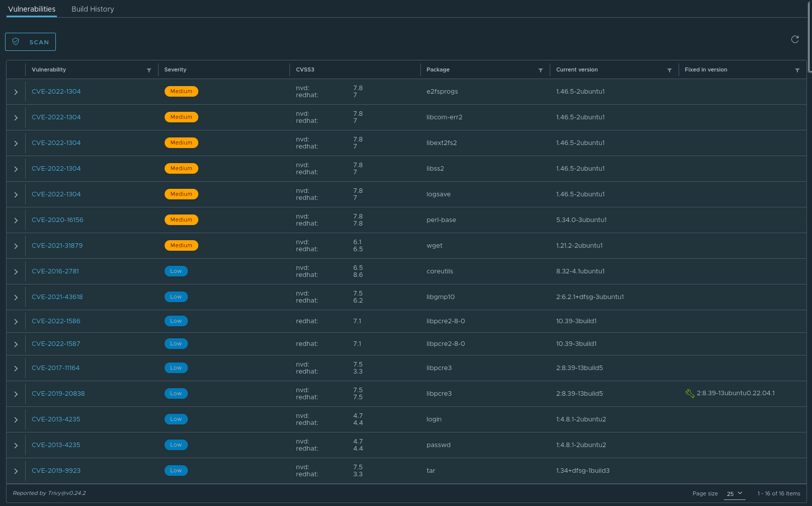Click the green wrench fix icon
812x506 pixels.
pyautogui.click(x=690, y=393)
